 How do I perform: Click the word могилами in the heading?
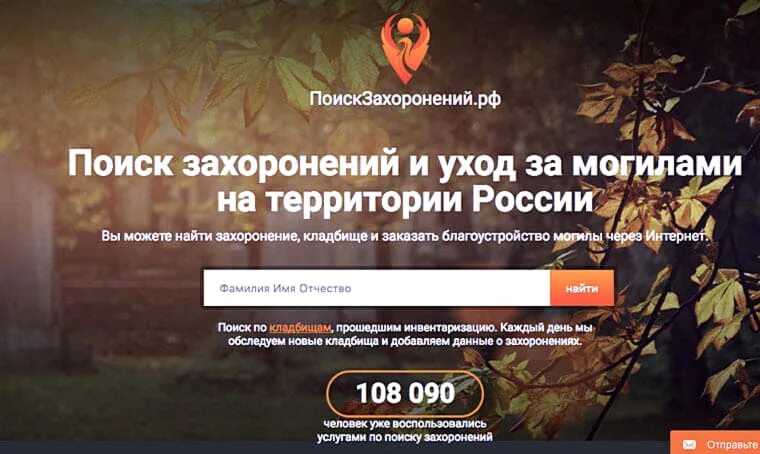657,163
